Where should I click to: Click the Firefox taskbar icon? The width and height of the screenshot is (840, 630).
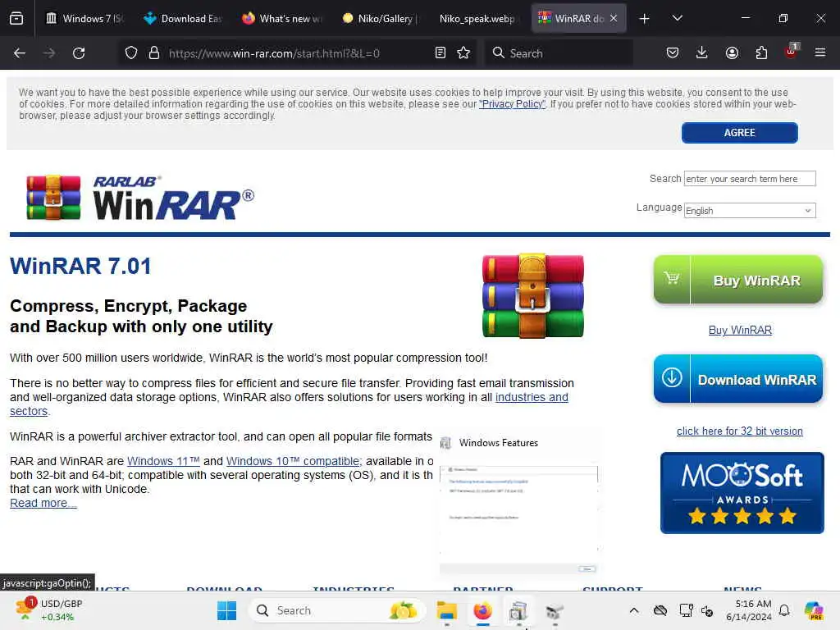(x=482, y=610)
